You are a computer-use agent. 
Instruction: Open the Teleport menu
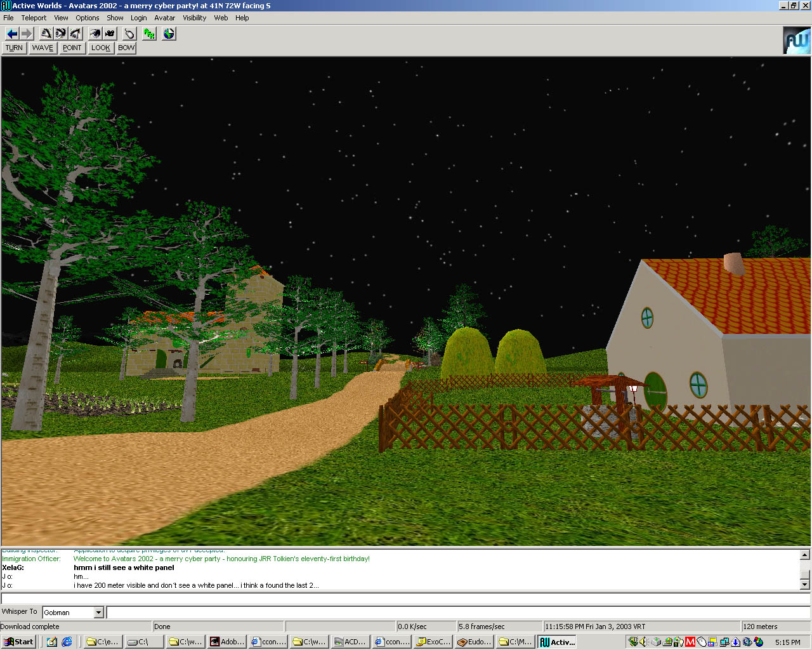coord(34,18)
